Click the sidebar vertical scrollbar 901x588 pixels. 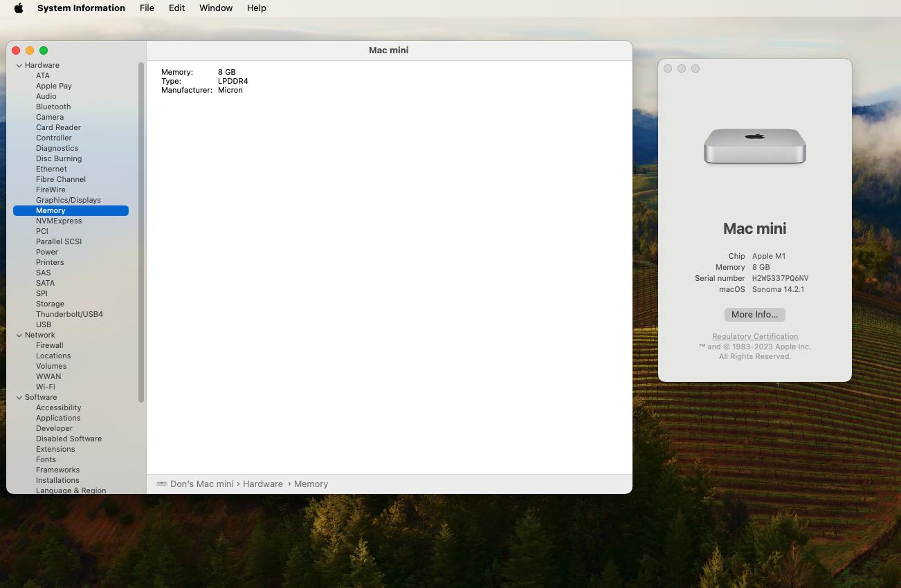[x=141, y=232]
